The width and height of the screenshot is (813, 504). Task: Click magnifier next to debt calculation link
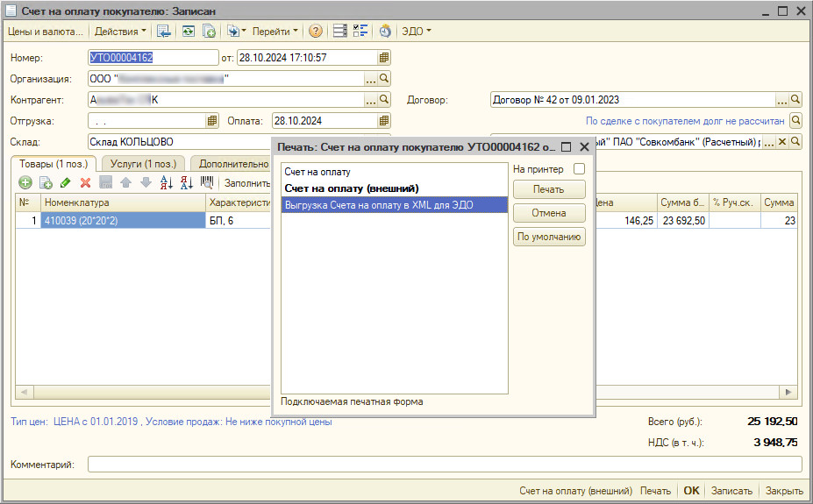(795, 121)
